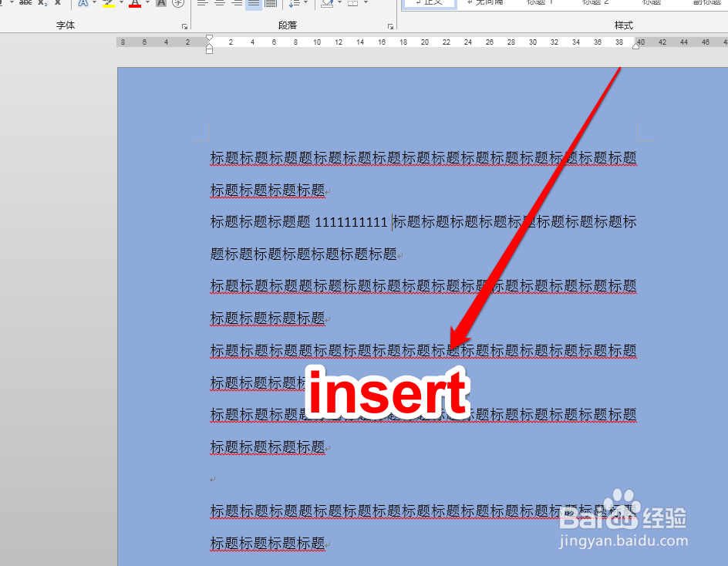The width and height of the screenshot is (728, 566).
Task: Apply the blue text effects style
Action: click(x=83, y=3)
